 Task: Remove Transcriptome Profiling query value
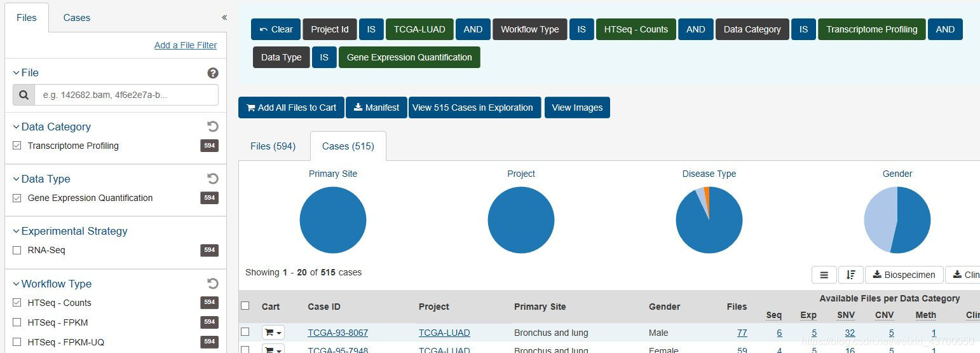(x=872, y=29)
